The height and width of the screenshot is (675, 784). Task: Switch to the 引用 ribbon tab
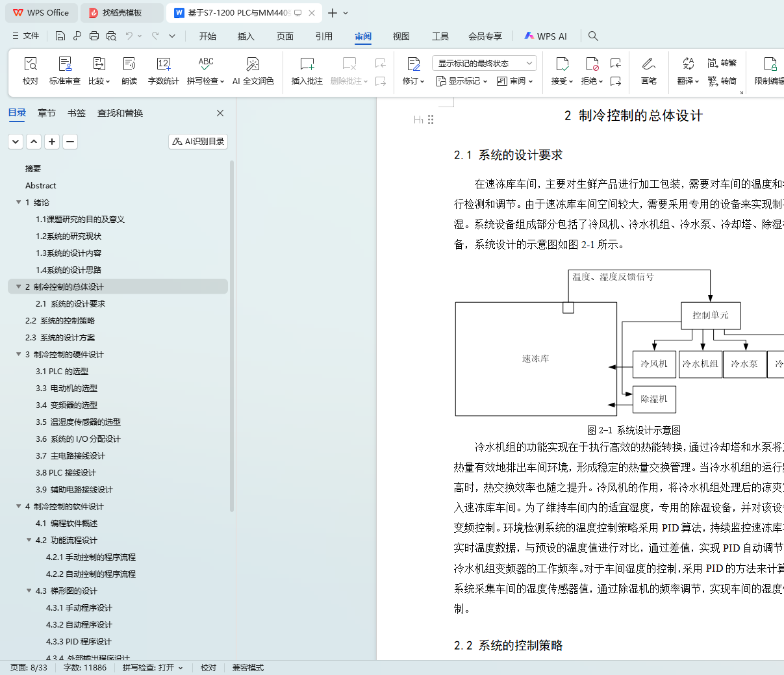(324, 36)
